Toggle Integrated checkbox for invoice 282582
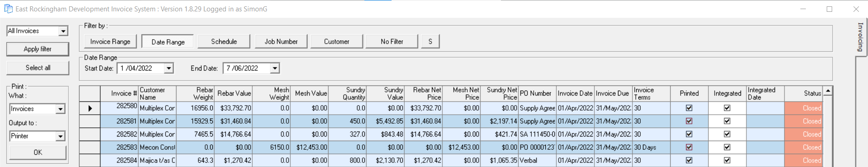The height and width of the screenshot is (167, 868). point(727,134)
